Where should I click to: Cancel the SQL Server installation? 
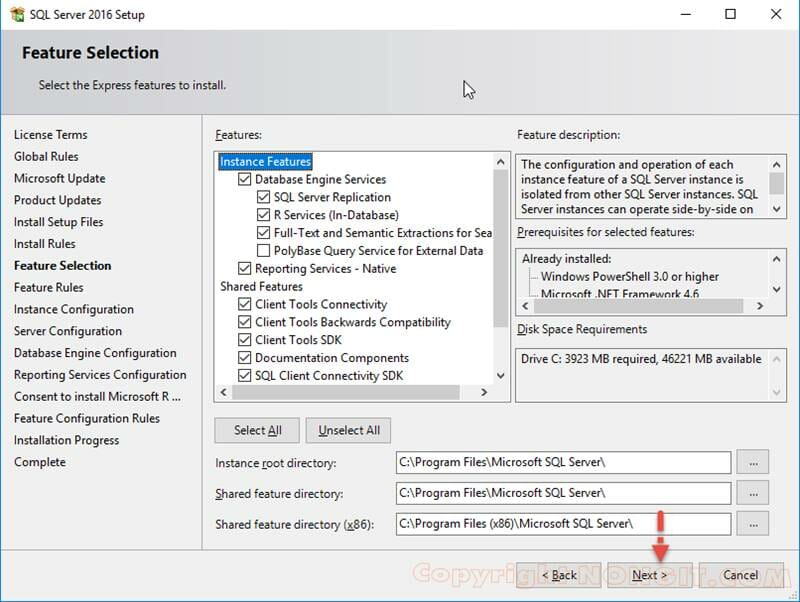coord(740,575)
